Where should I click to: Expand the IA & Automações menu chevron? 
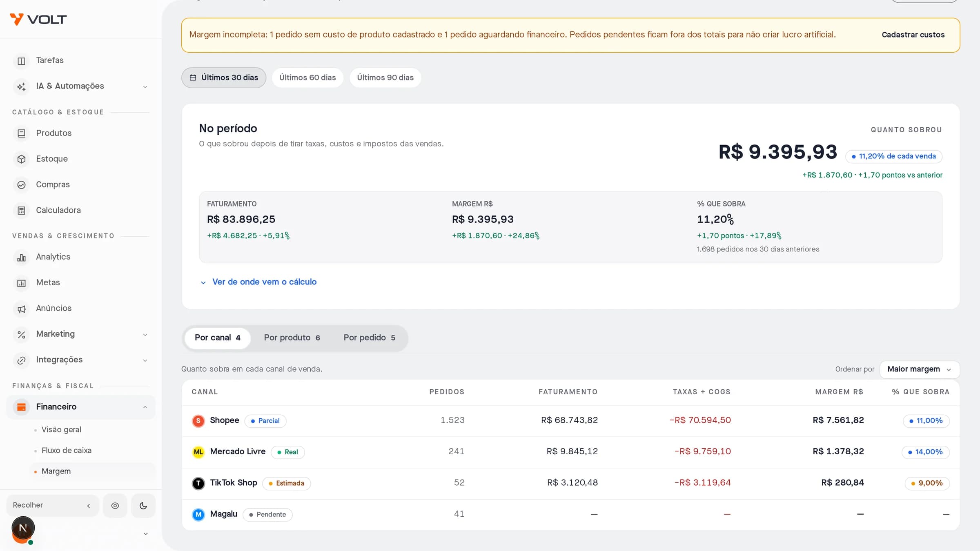click(145, 87)
